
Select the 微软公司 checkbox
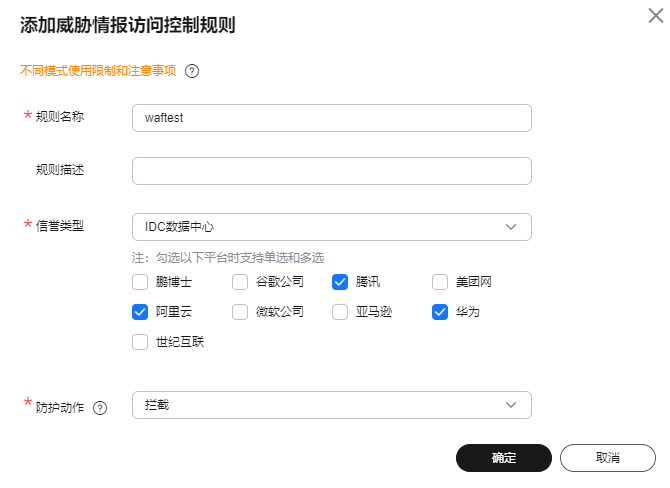pos(240,312)
